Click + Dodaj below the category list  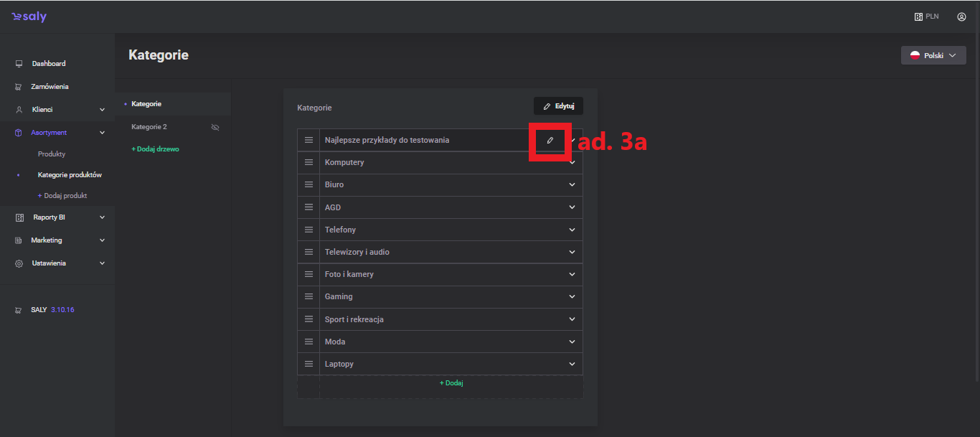pyautogui.click(x=451, y=383)
